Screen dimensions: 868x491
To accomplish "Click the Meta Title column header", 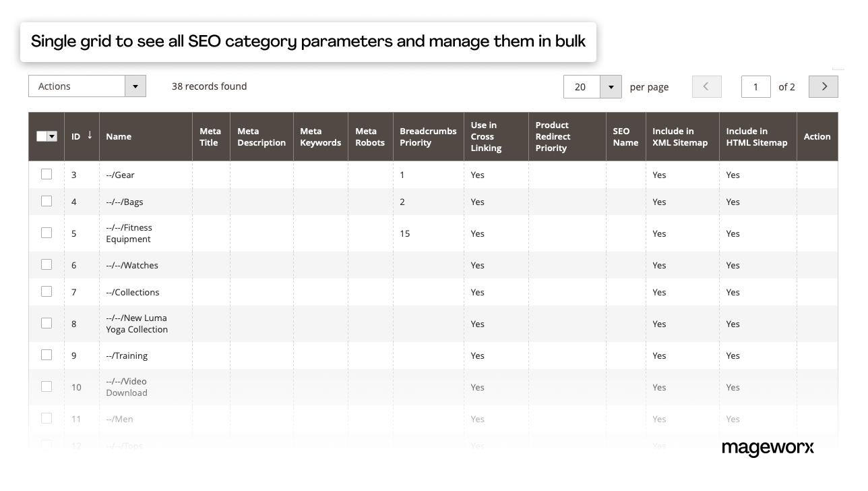I will pos(210,136).
